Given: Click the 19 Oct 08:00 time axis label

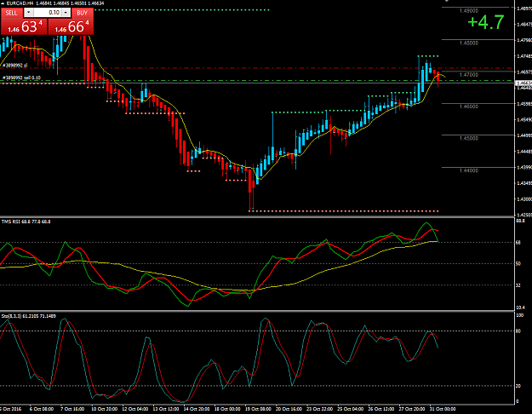Looking at the screenshot, I should [258, 409].
